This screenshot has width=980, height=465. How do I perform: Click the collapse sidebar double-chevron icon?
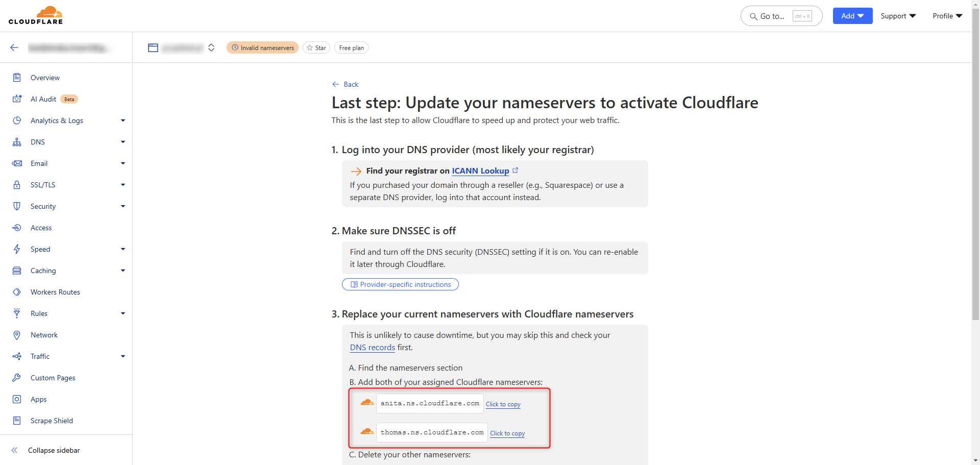pos(14,450)
